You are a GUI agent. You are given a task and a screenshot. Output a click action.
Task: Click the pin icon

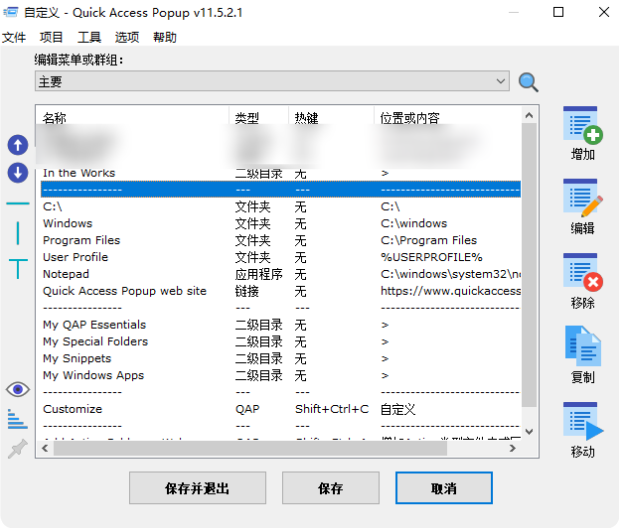pyautogui.click(x=18, y=449)
